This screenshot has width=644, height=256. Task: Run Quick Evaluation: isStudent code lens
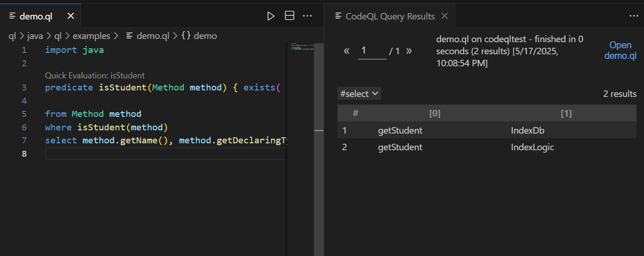(x=95, y=75)
